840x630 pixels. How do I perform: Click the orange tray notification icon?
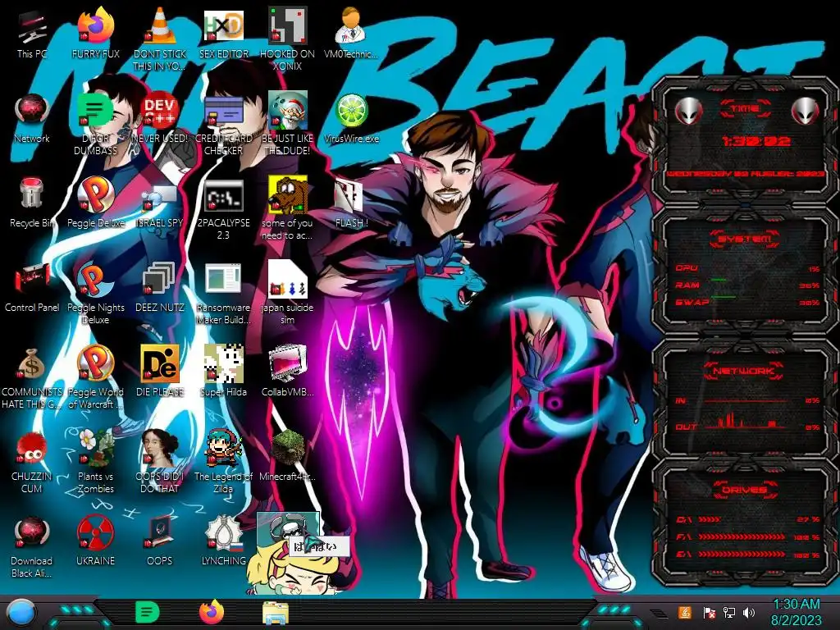pos(685,612)
